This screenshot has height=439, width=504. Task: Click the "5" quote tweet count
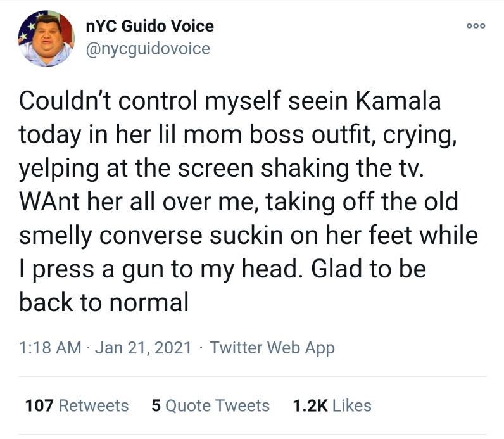coord(156,405)
